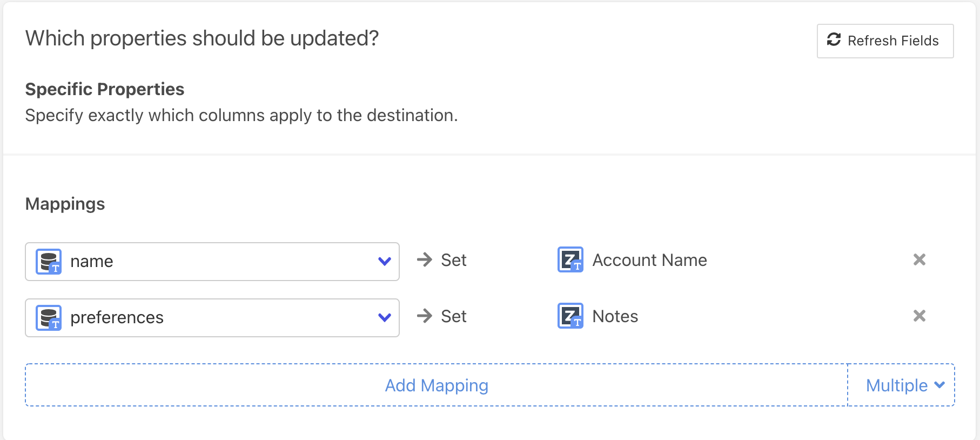Image resolution: width=980 pixels, height=440 pixels.
Task: Click the Notes destination label
Action: (615, 316)
